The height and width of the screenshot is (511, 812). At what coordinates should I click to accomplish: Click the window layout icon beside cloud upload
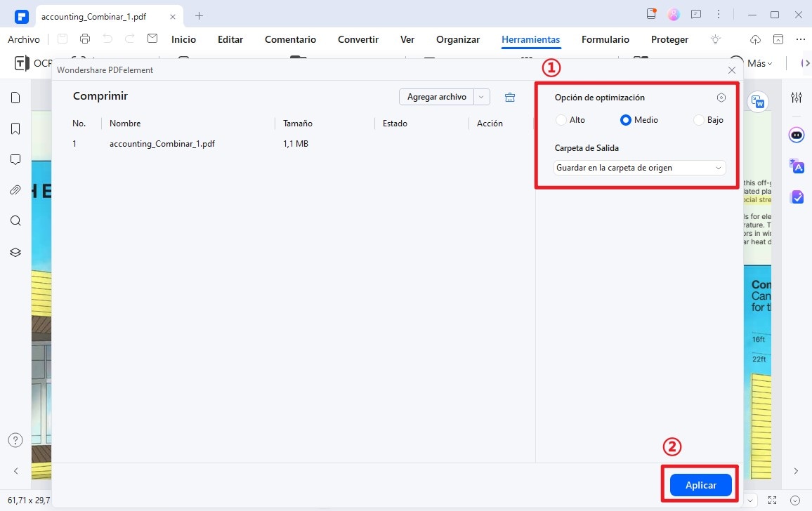click(778, 39)
